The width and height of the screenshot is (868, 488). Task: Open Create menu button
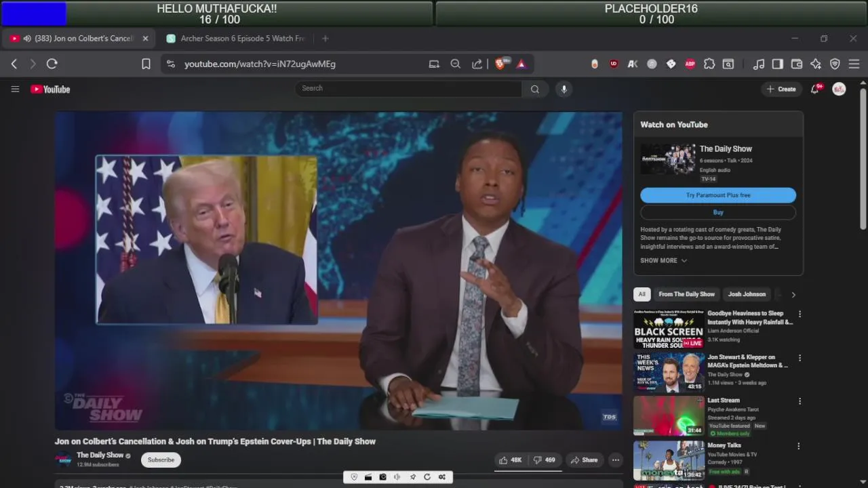pos(781,89)
